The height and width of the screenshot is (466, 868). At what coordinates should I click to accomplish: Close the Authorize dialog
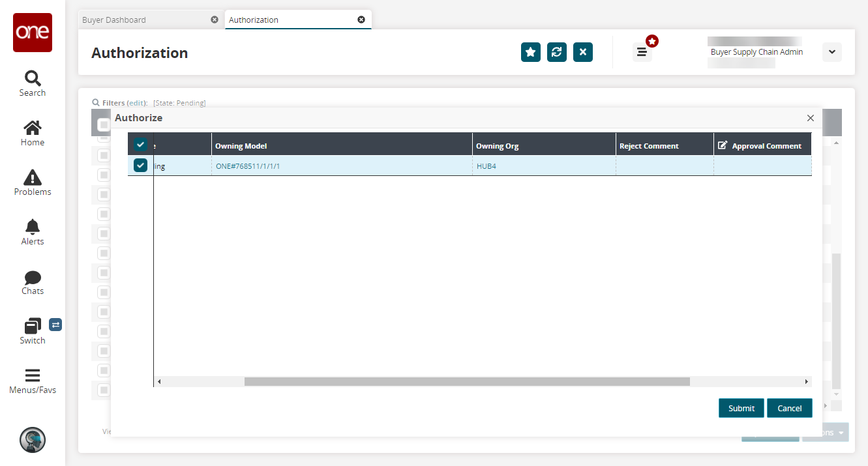811,118
